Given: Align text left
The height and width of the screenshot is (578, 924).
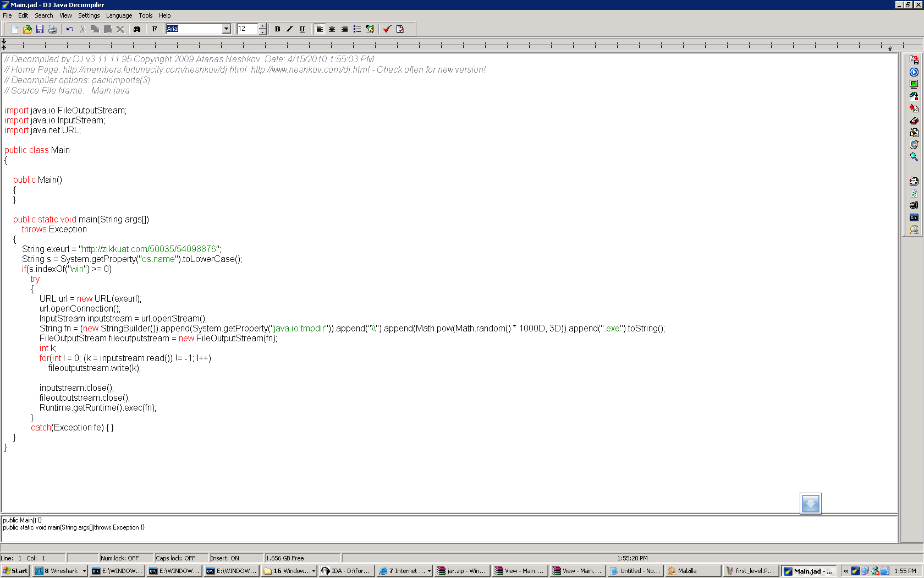Looking at the screenshot, I should point(320,29).
